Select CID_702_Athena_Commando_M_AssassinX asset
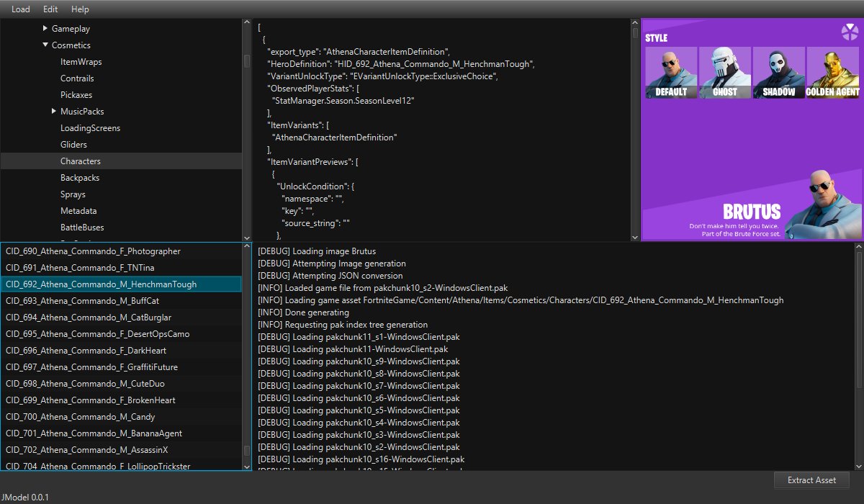 [121, 450]
